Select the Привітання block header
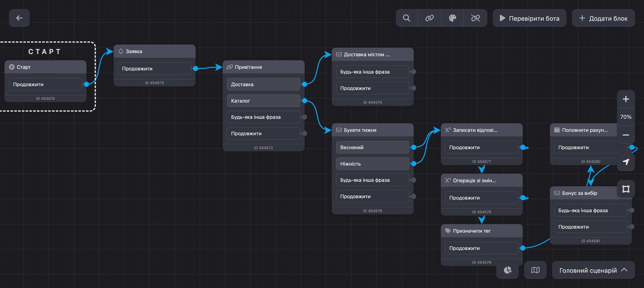Image resolution: width=644 pixels, height=288 pixels. tap(263, 67)
